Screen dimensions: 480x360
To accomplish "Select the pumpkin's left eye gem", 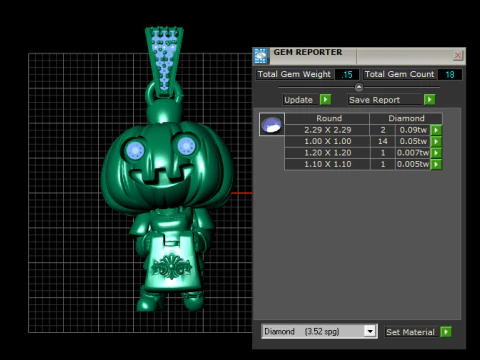I will coord(135,150).
